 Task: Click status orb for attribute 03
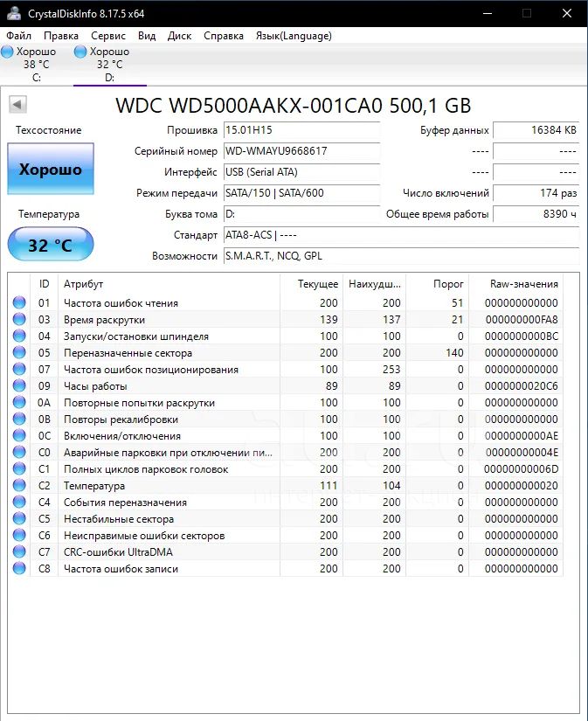tap(19, 319)
